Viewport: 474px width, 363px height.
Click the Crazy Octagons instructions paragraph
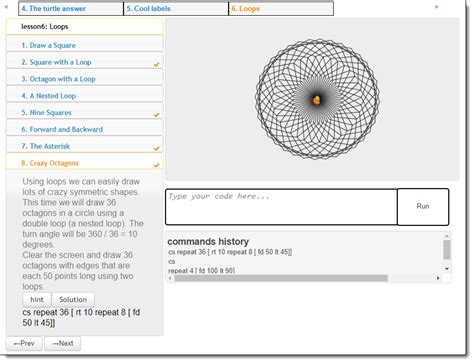tap(83, 234)
